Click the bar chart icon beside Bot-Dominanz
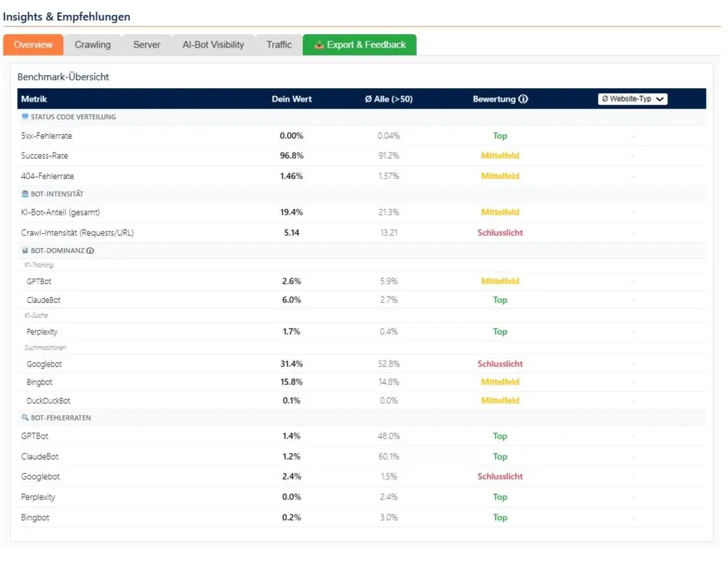Screen dimensions: 728x567 click(23, 250)
